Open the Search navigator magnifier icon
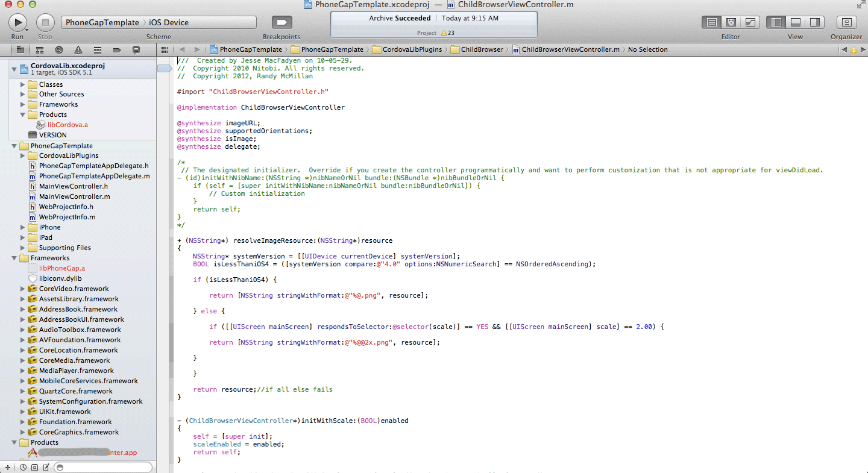This screenshot has width=868, height=473. tap(58, 50)
